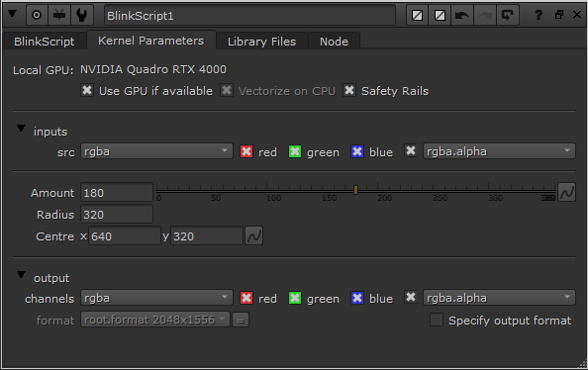The width and height of the screenshot is (588, 370).
Task: Click the hide input pipes icon
Action: [x=59, y=15]
